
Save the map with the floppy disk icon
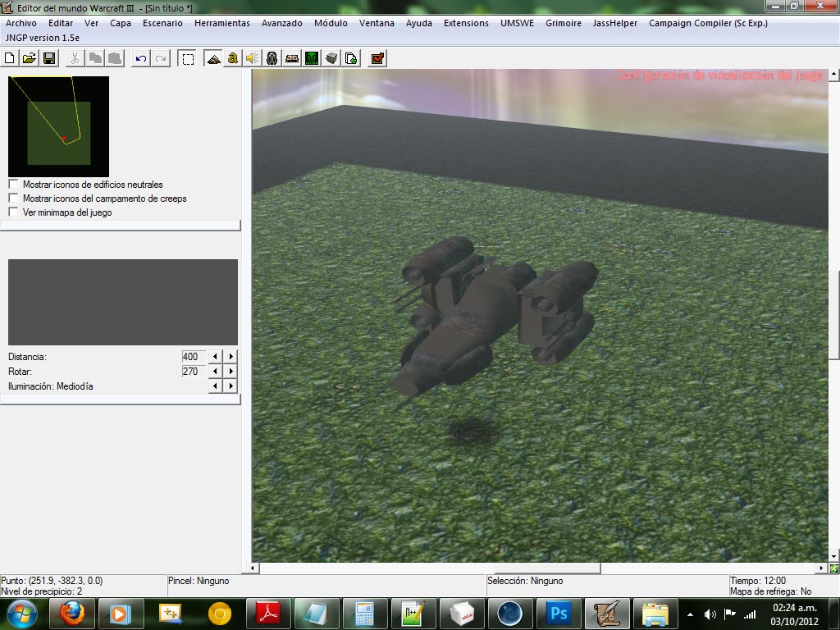[49, 58]
